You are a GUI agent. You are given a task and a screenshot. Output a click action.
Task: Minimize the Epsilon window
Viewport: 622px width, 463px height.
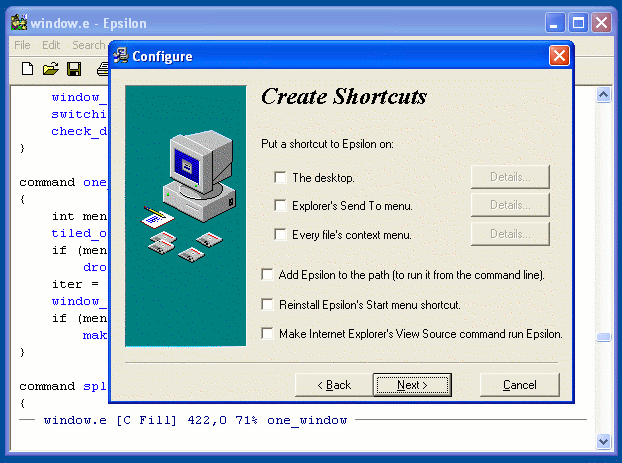coord(555,23)
